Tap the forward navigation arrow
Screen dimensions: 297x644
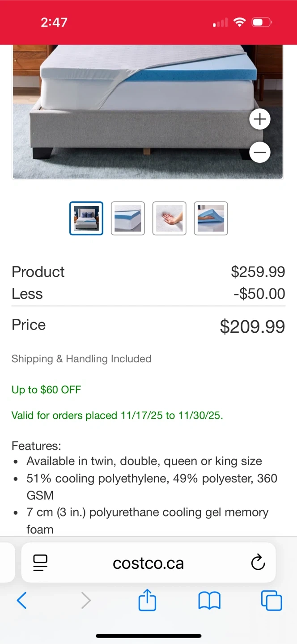[x=86, y=601]
